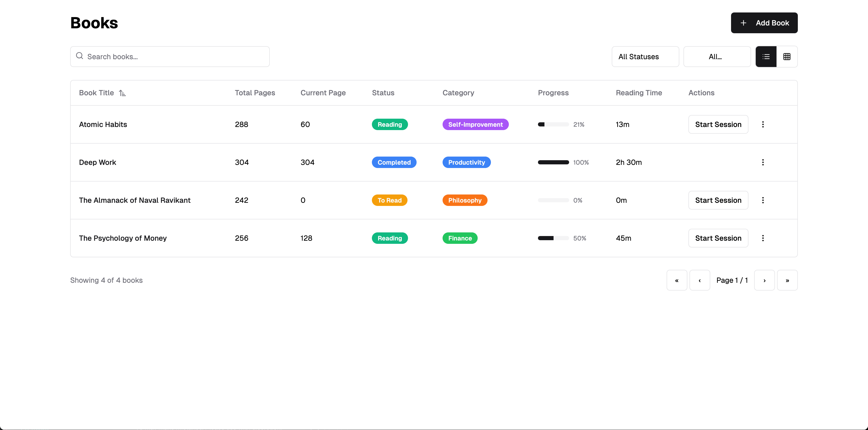Open more options for Deep Work
This screenshot has width=868, height=430.
pyautogui.click(x=763, y=162)
